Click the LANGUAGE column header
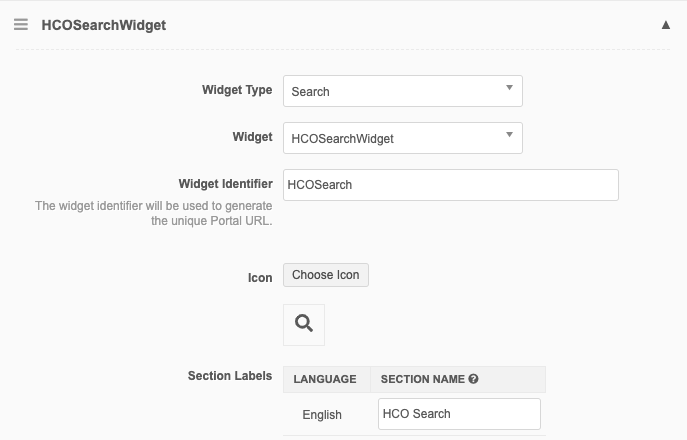This screenshot has height=440, width=687. coord(325,380)
